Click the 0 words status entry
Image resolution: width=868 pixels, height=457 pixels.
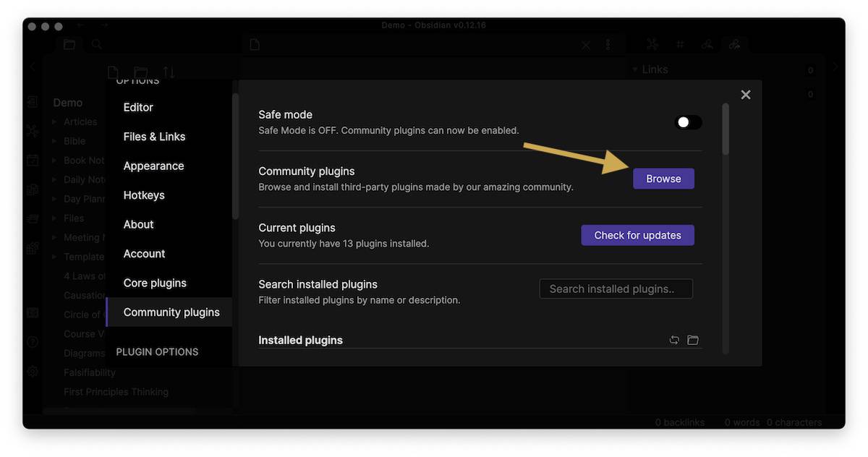741,422
